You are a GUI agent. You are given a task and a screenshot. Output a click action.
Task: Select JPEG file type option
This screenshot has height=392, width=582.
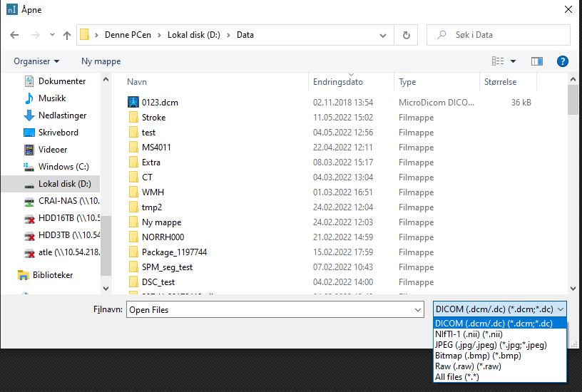click(x=491, y=345)
